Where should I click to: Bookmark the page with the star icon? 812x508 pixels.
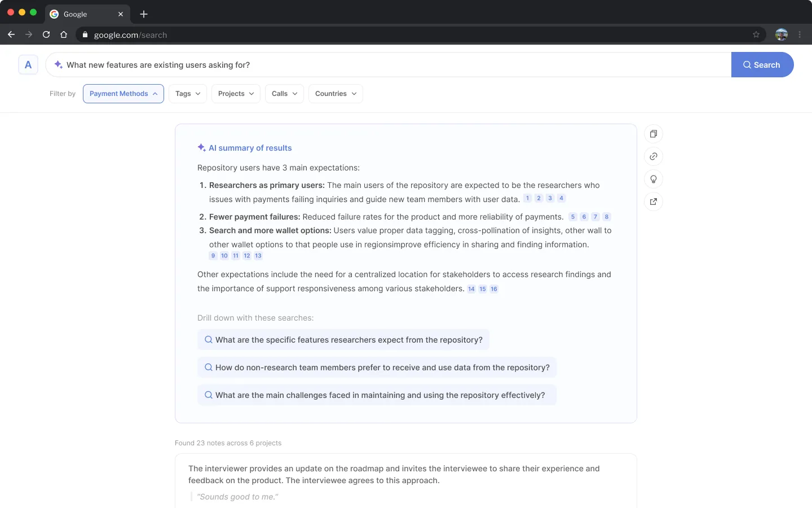756,34
